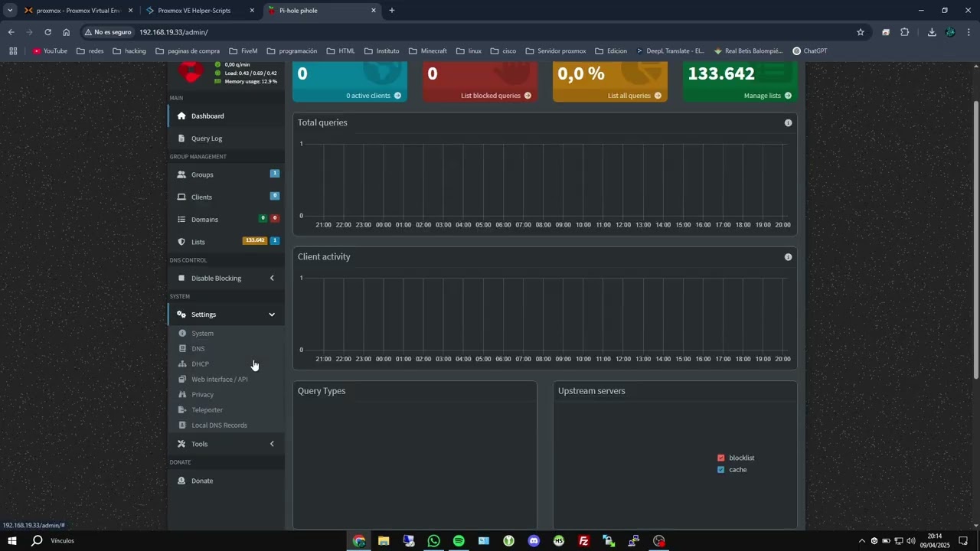Open File Explorer from the taskbar
Image resolution: width=980 pixels, height=551 pixels.
384,541
